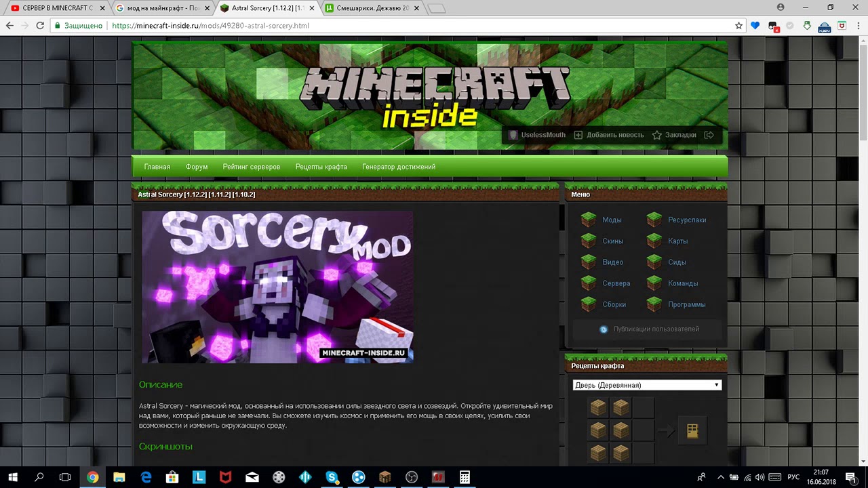This screenshot has height=488, width=868.
Task: Open Windows search from the taskbar
Action: pyautogui.click(x=39, y=477)
